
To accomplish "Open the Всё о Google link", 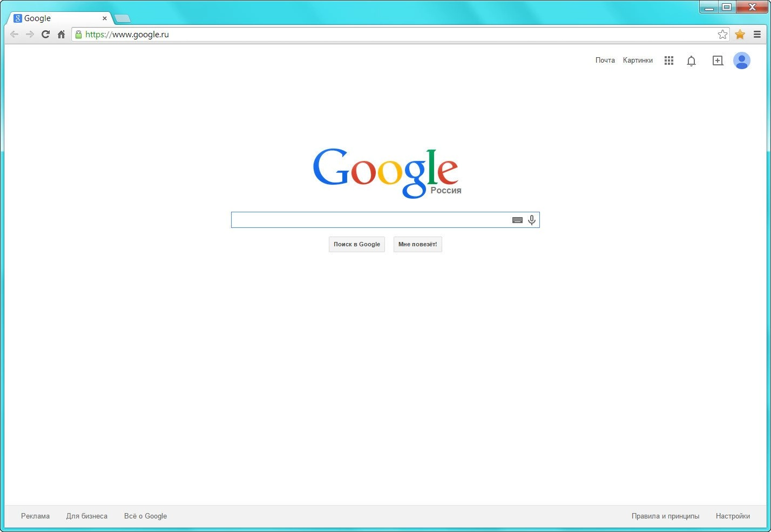I will click(x=146, y=516).
